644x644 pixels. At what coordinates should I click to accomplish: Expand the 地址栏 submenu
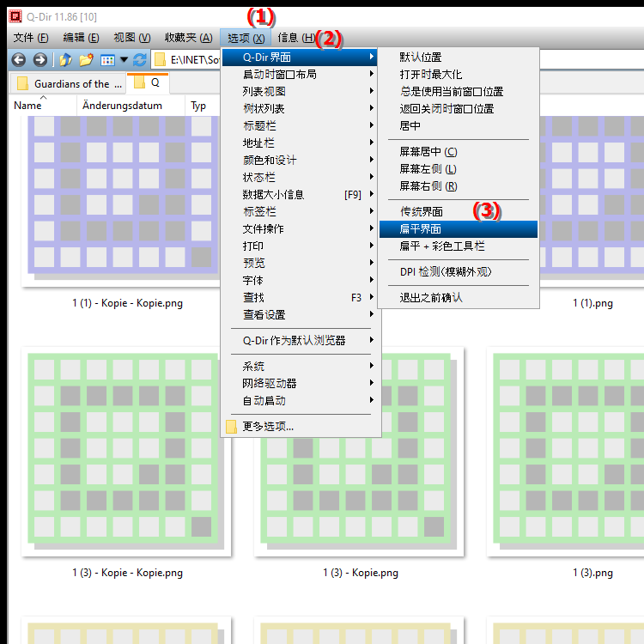(301, 143)
